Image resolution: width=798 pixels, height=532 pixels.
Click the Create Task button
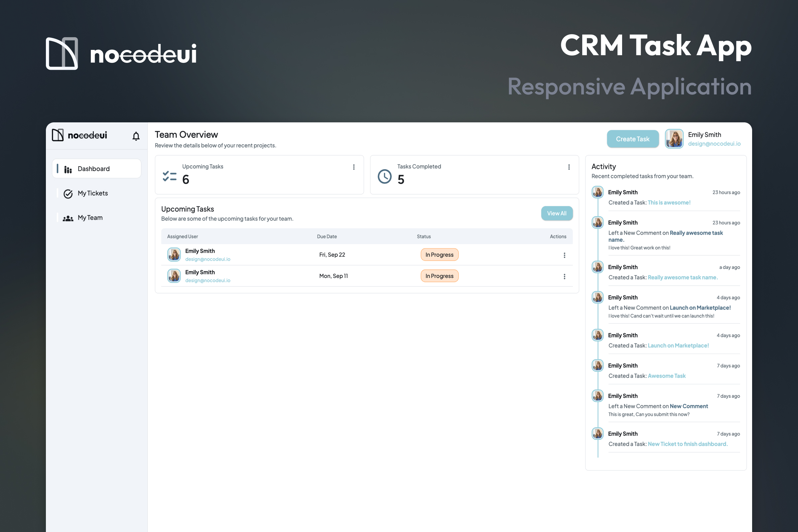[633, 139]
